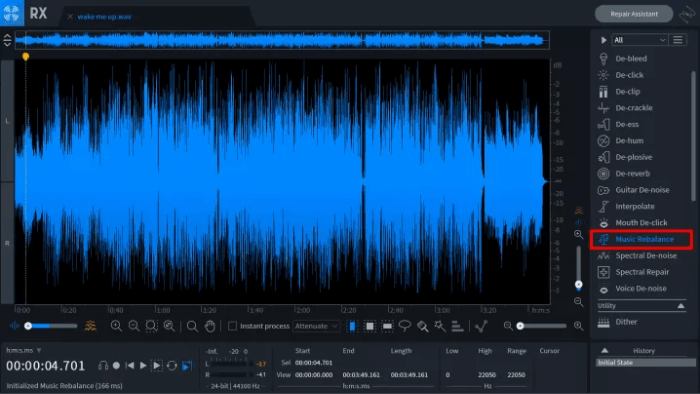Select the Brush selection tool
The image size is (700, 394).
pos(422,326)
